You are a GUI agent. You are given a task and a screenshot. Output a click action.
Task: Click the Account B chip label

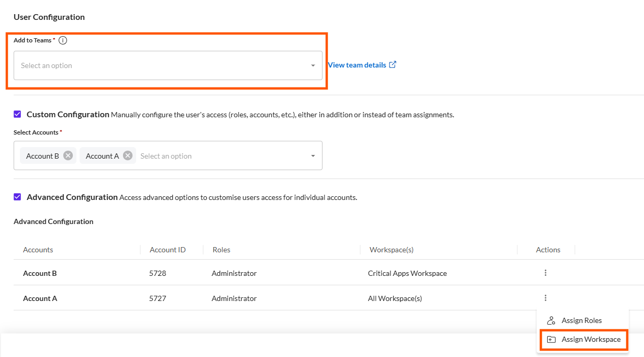coord(42,156)
